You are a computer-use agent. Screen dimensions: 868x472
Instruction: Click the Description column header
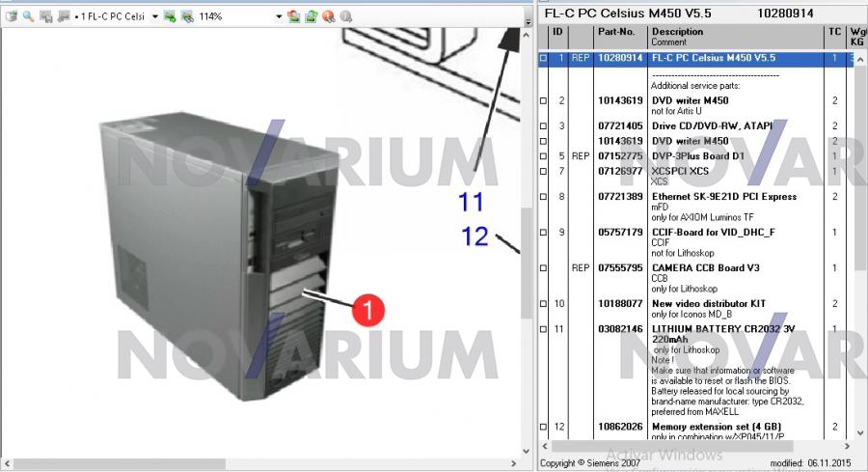pyautogui.click(x=677, y=32)
